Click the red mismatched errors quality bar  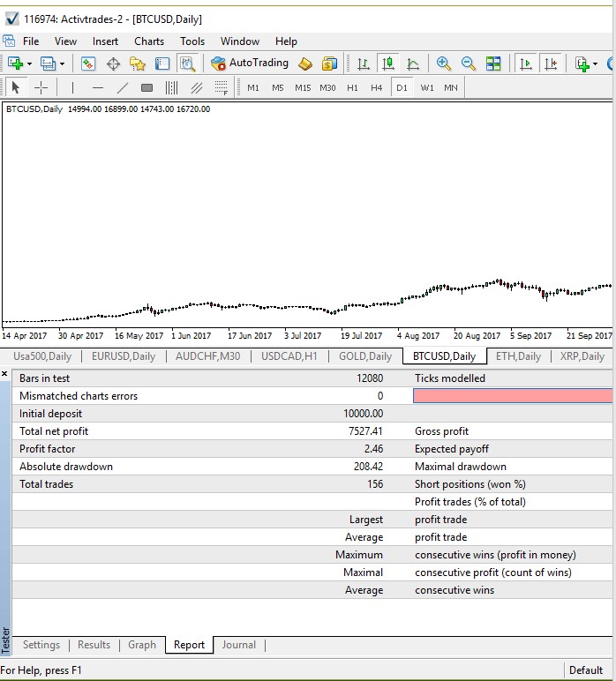point(512,396)
